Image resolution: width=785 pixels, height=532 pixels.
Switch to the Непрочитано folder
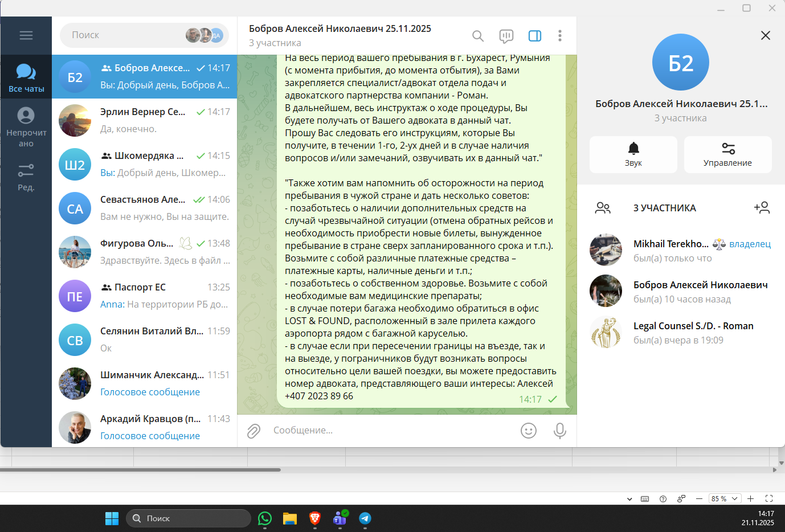click(x=26, y=128)
